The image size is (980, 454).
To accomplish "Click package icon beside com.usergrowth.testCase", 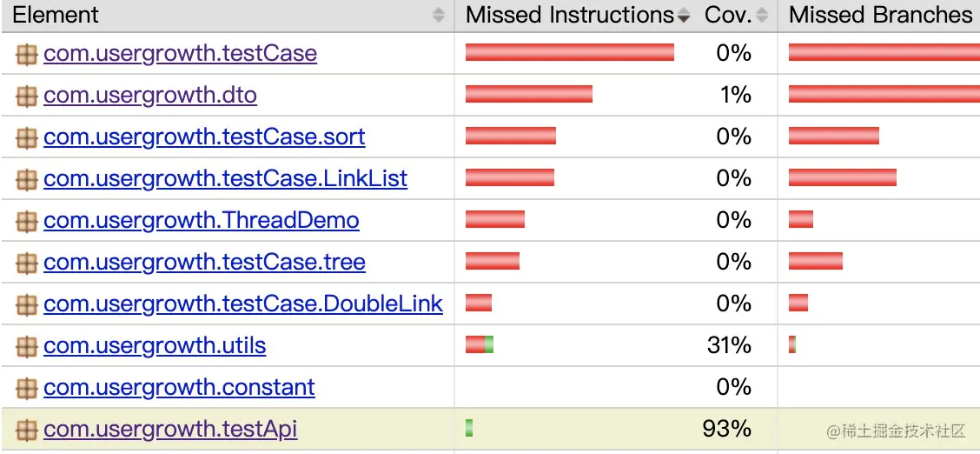I will (27, 55).
